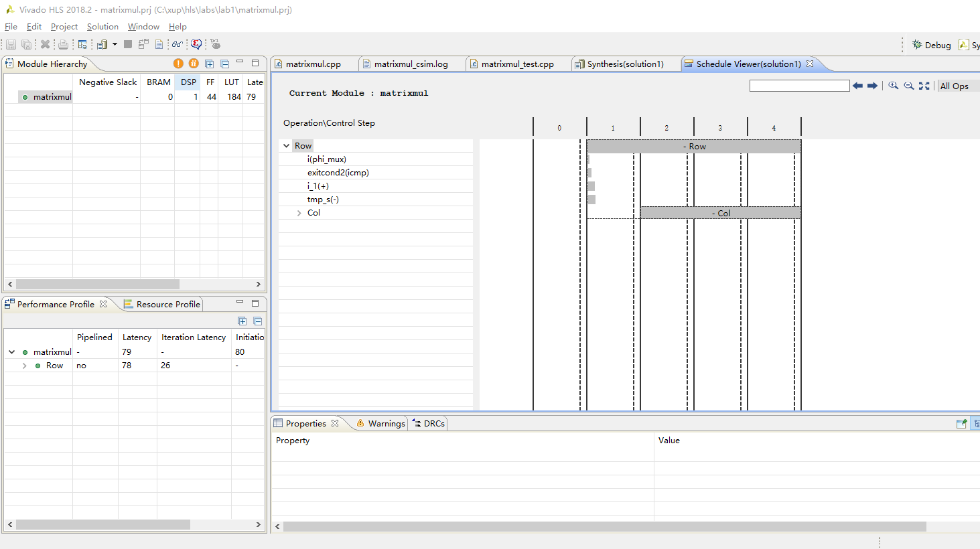
Task: Zoom in on the schedule view
Action: coord(894,86)
